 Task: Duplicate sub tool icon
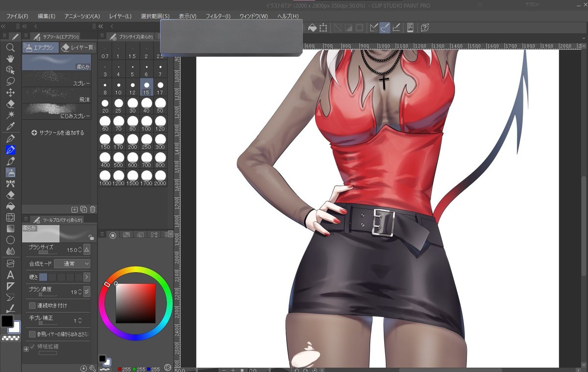coord(83,209)
